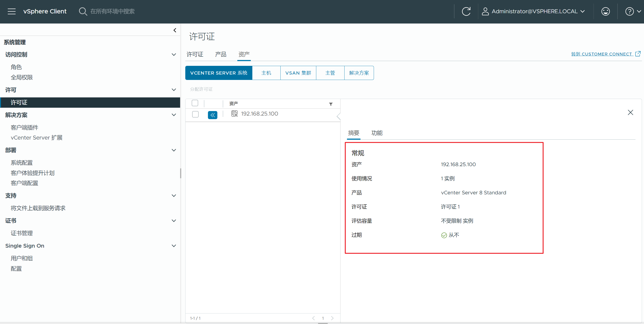Switch to the 产品 tab
The height and width of the screenshot is (324, 644).
220,54
